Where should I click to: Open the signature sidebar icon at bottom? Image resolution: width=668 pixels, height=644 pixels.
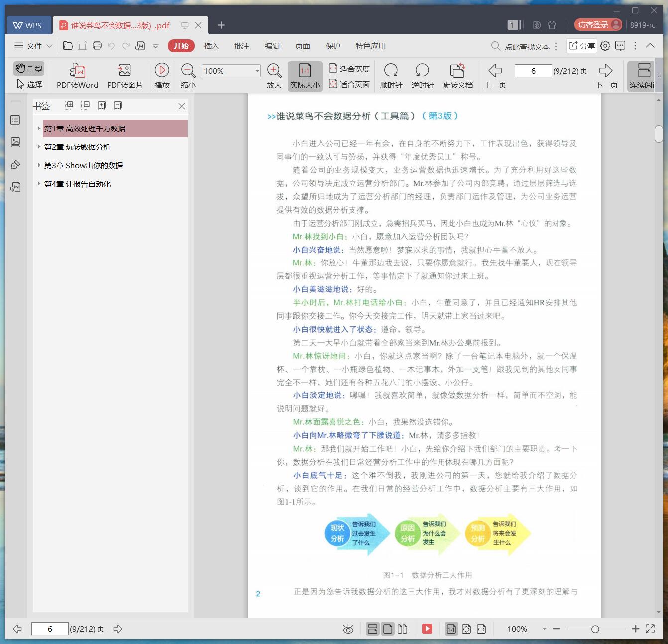tap(15, 187)
